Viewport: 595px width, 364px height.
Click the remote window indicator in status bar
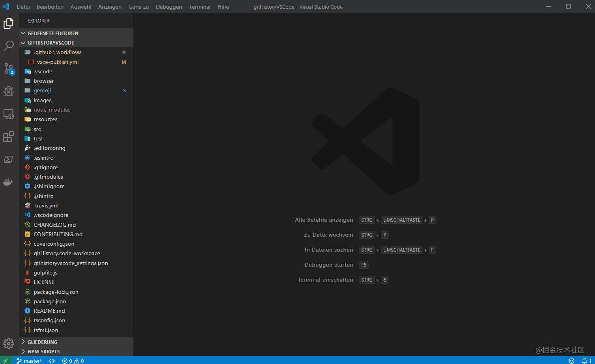click(6, 360)
